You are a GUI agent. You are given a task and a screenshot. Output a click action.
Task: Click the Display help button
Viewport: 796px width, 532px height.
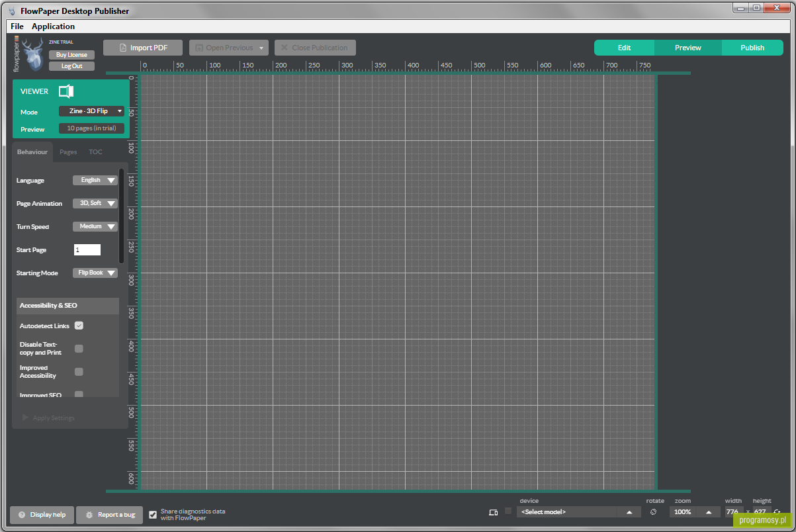tap(42, 515)
